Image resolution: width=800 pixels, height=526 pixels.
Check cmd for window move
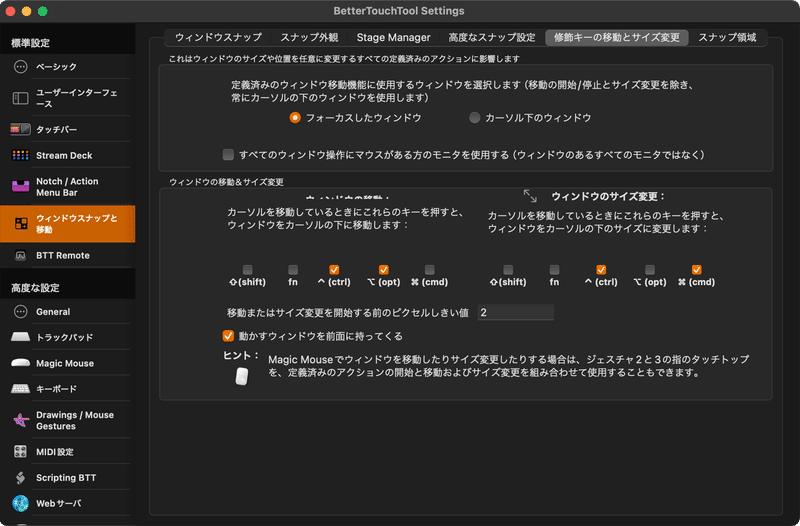pos(430,269)
